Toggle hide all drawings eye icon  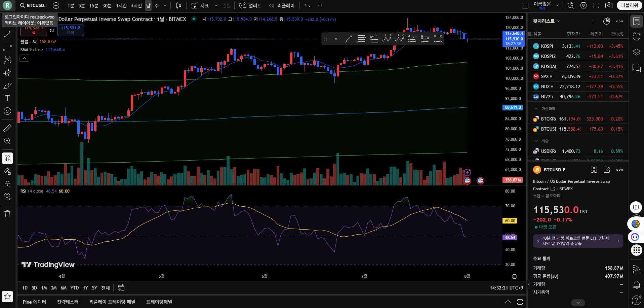7,196
